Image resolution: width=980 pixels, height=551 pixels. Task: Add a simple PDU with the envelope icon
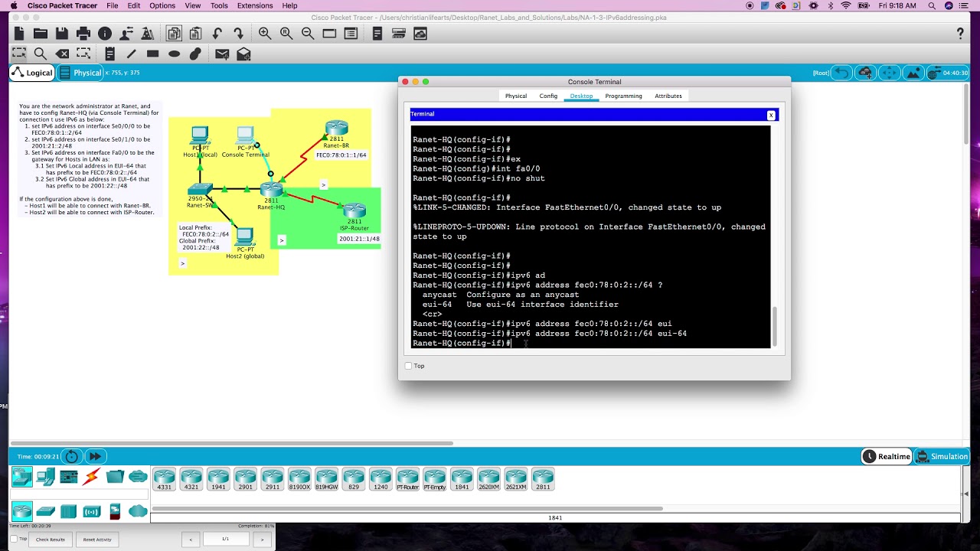coord(222,54)
